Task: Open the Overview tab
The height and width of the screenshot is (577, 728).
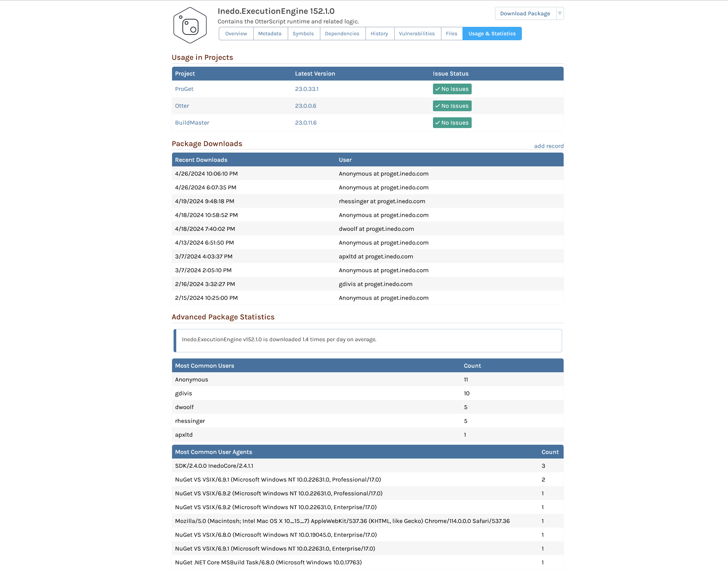Action: point(236,34)
